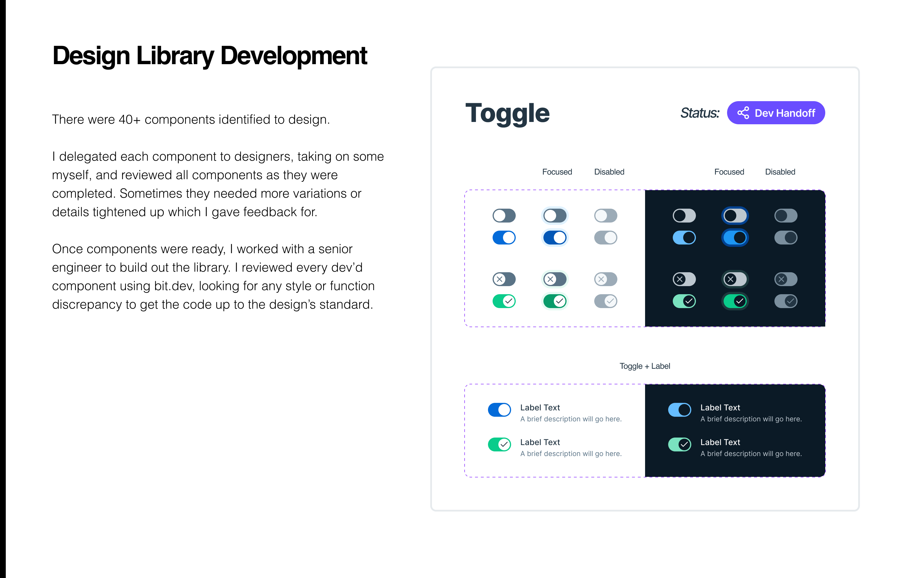Click the dark disabled checkmark switch
Screen dimensions: 924x578
[786, 301]
